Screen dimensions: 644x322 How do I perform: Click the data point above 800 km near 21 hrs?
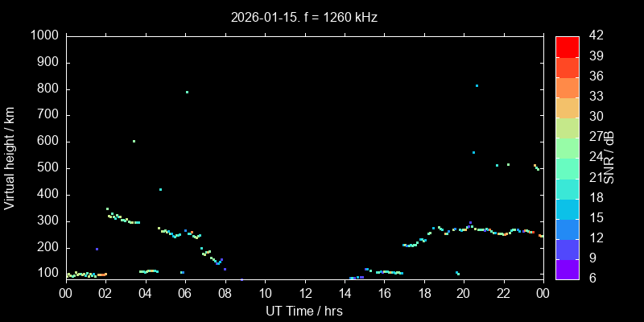pyautogui.click(x=477, y=86)
